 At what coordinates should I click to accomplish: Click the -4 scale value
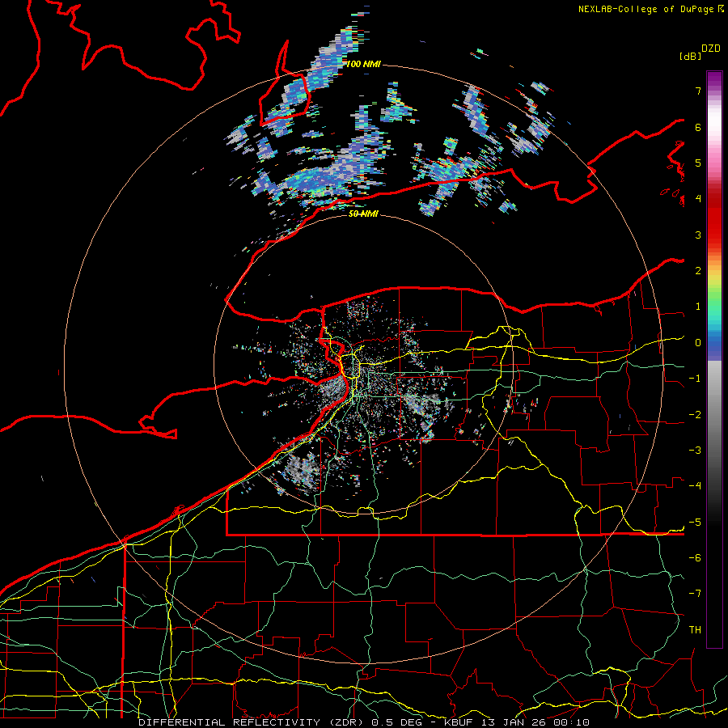[695, 486]
